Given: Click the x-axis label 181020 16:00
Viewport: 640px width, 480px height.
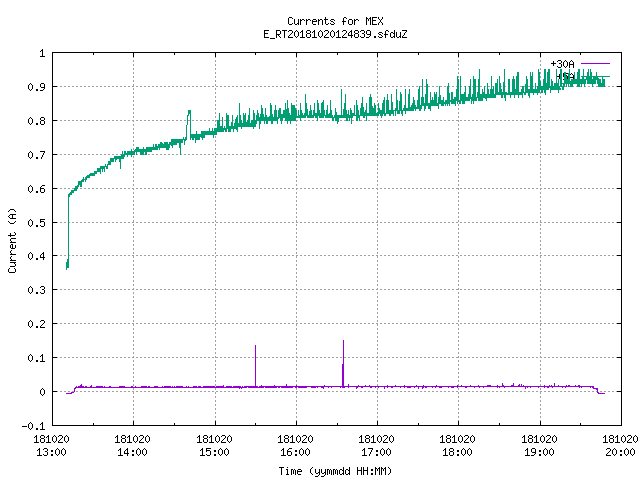Looking at the screenshot, I should [x=295, y=446].
